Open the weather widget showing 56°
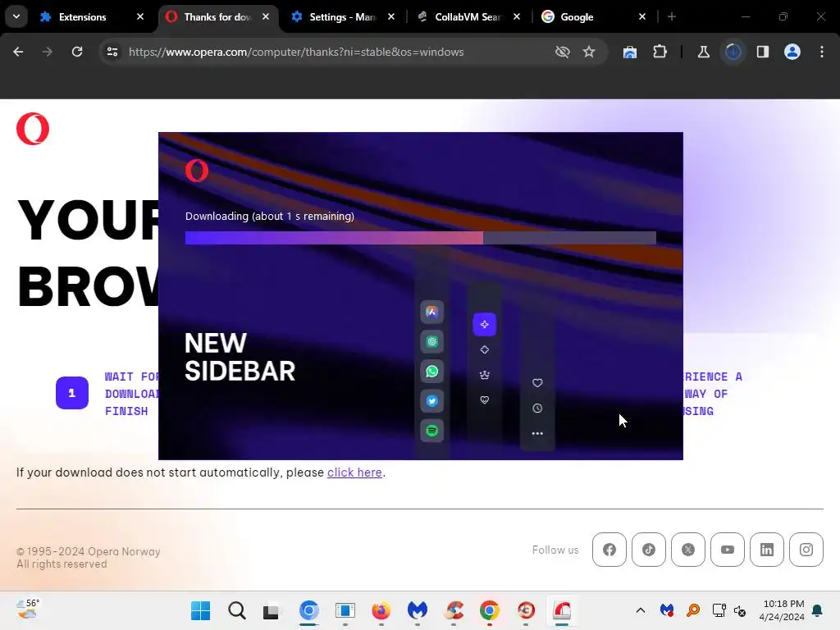840x630 pixels. pyautogui.click(x=27, y=609)
